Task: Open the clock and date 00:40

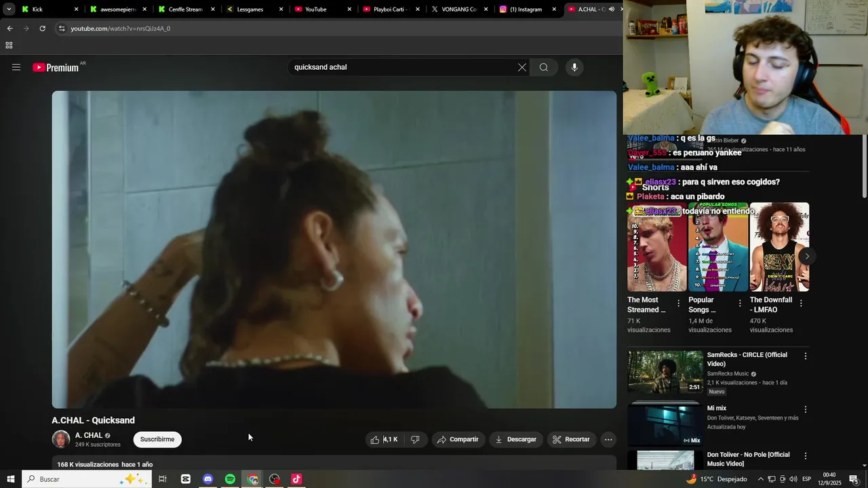Action: pos(829,479)
